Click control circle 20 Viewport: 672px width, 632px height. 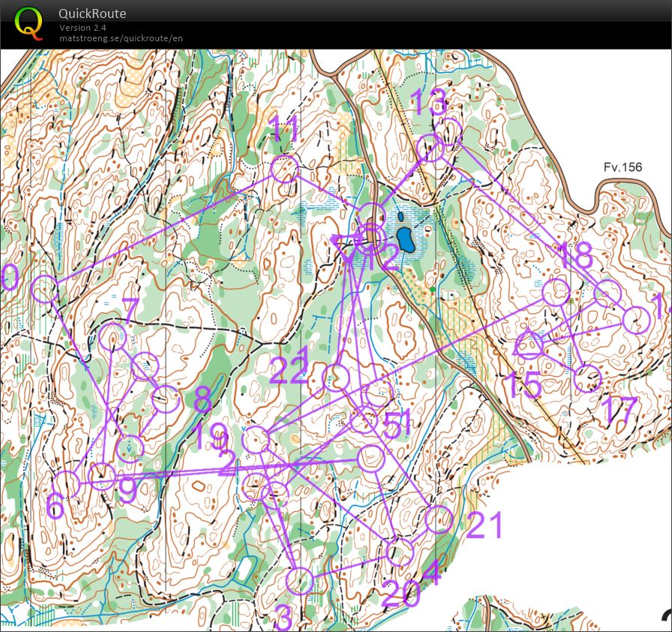point(400,553)
